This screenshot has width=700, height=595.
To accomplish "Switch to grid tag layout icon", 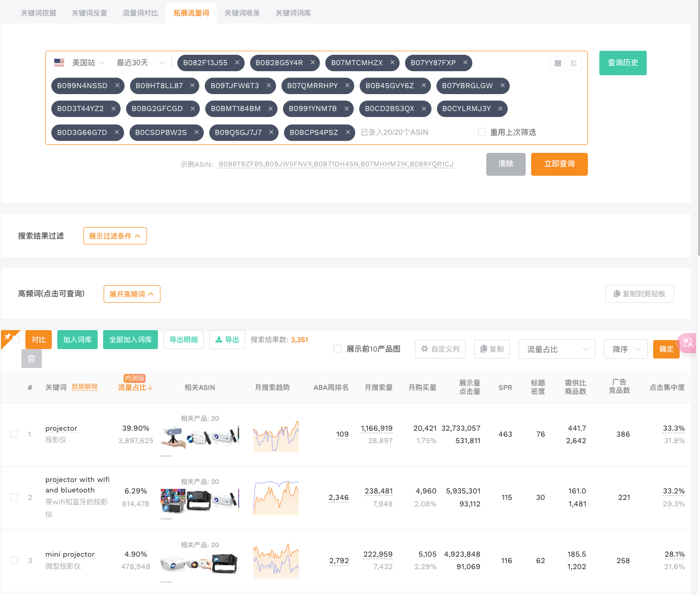I will [558, 63].
